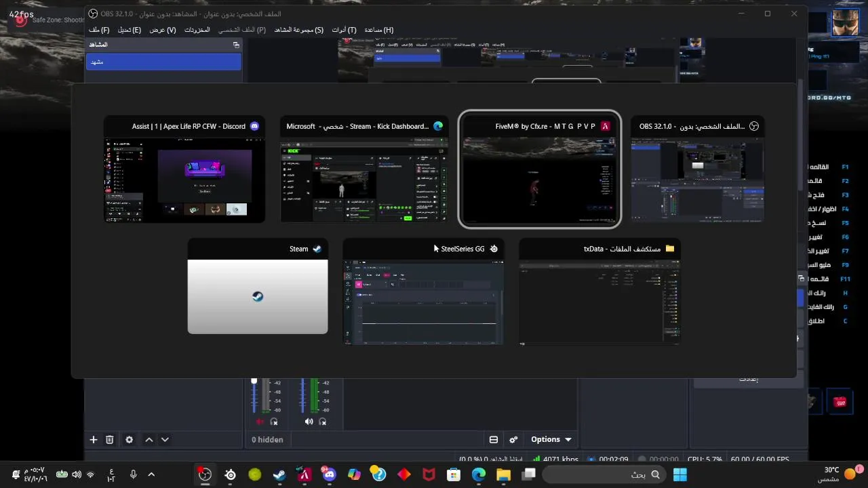Open Copilot from the taskbar
This screenshot has width=868, height=488.
[354, 474]
